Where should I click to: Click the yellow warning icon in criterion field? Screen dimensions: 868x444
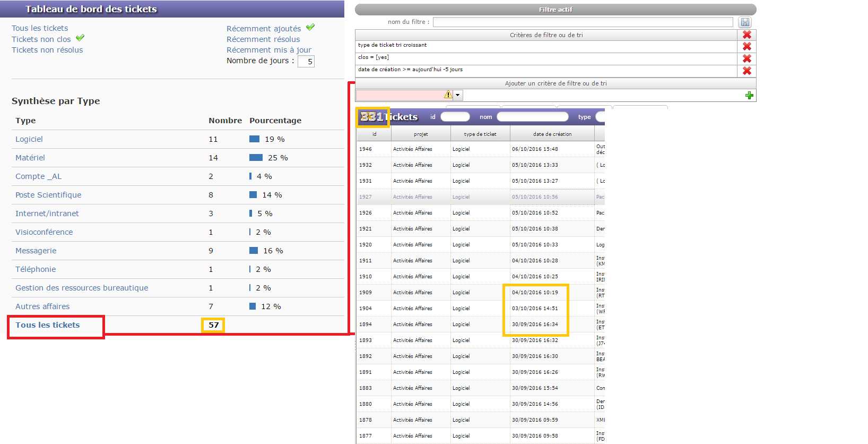point(448,95)
